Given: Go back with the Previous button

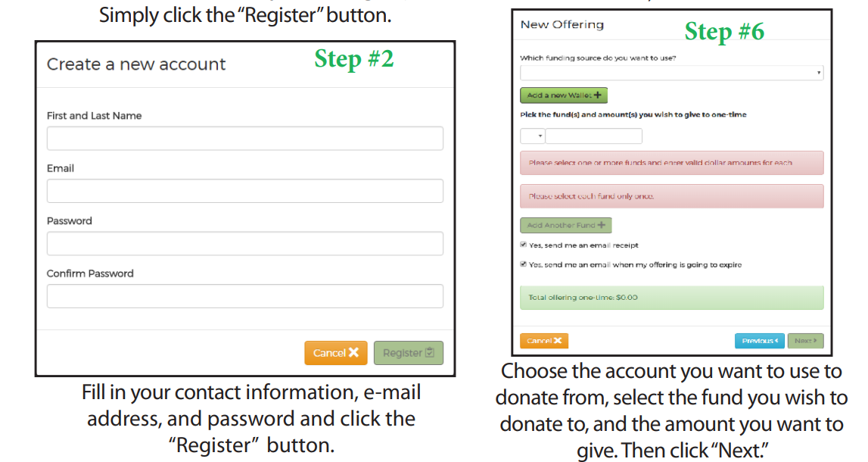Looking at the screenshot, I should pyautogui.click(x=760, y=341).
